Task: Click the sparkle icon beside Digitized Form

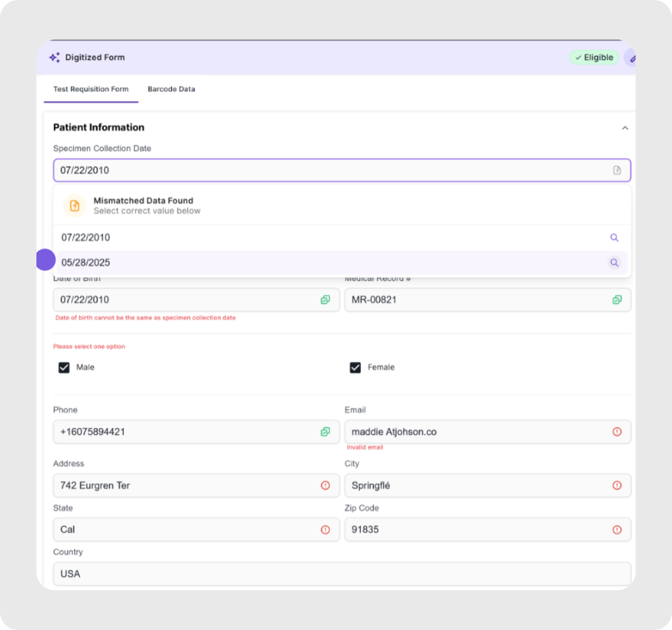Action: pyautogui.click(x=55, y=58)
